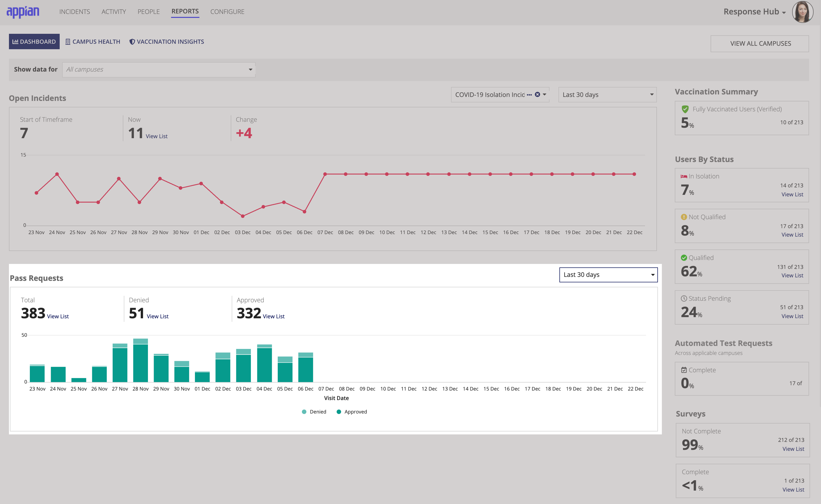
Task: Click the 06 Dec bar in Pass Requests
Action: [x=306, y=367]
